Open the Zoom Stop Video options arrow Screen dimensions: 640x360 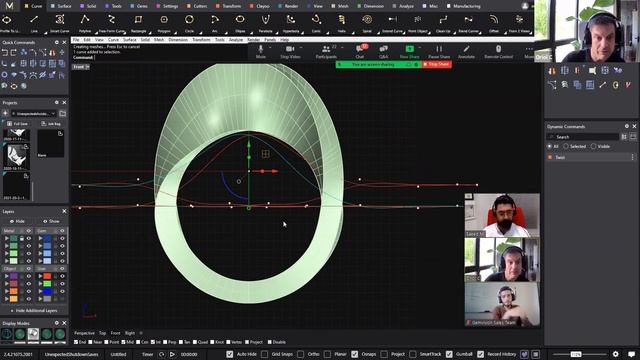click(301, 48)
